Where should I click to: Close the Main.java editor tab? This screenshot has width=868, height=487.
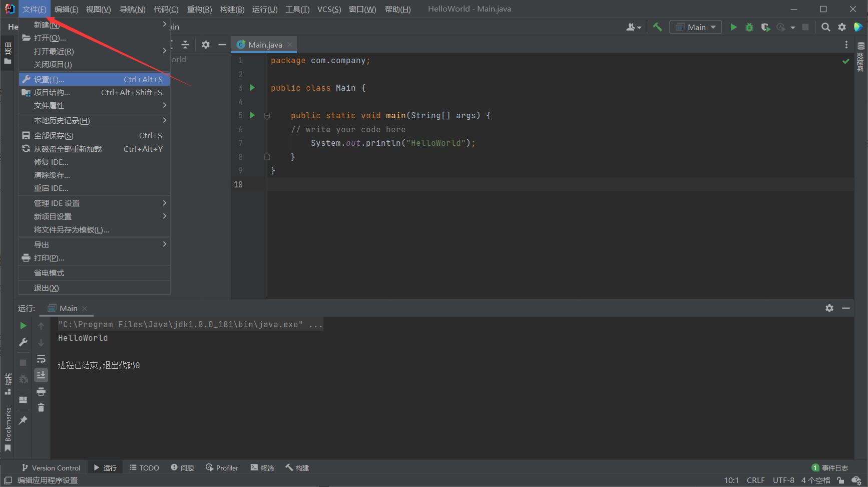pos(290,45)
